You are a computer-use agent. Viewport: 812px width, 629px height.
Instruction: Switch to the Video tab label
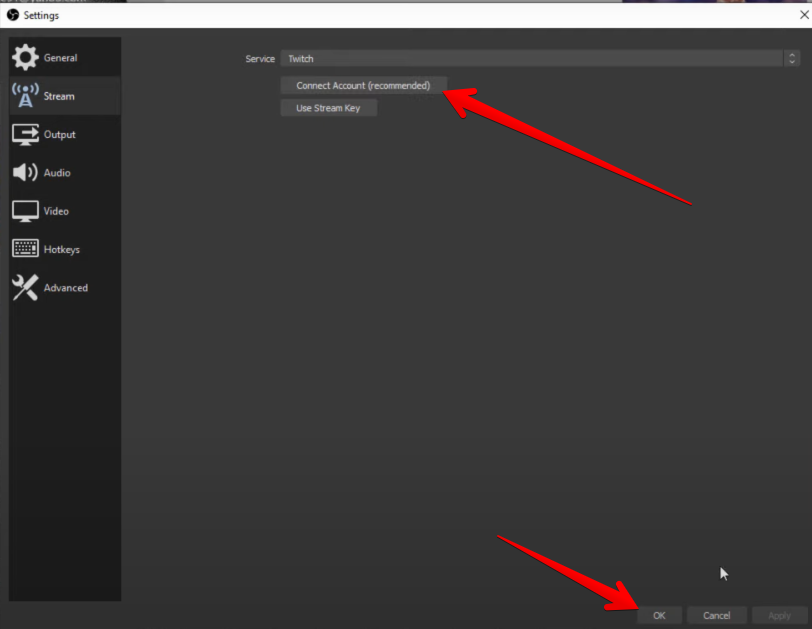56,211
